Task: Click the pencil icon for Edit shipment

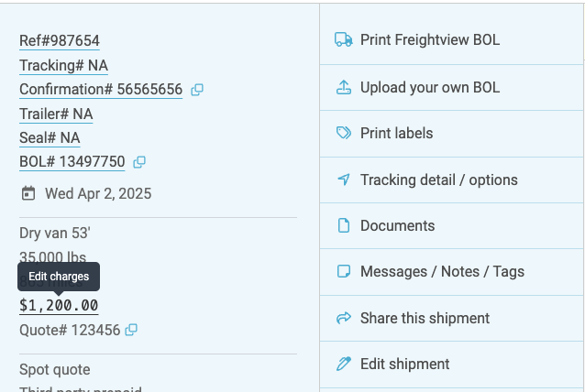Action: pyautogui.click(x=344, y=364)
